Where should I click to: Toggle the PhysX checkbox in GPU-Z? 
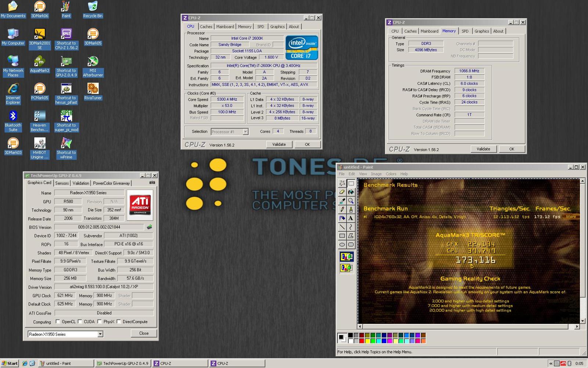(99, 322)
